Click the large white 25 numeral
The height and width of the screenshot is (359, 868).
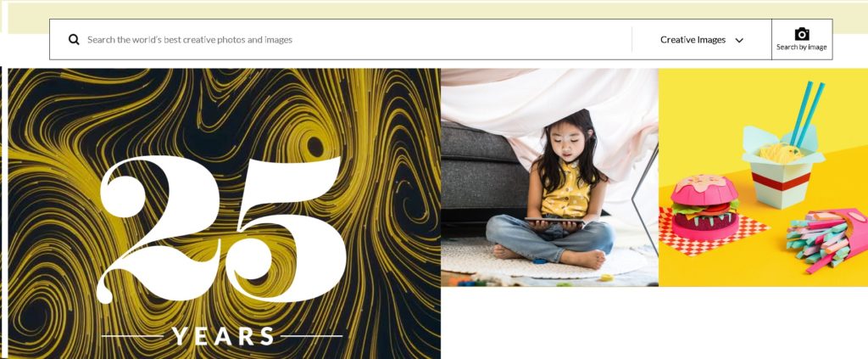[220, 229]
